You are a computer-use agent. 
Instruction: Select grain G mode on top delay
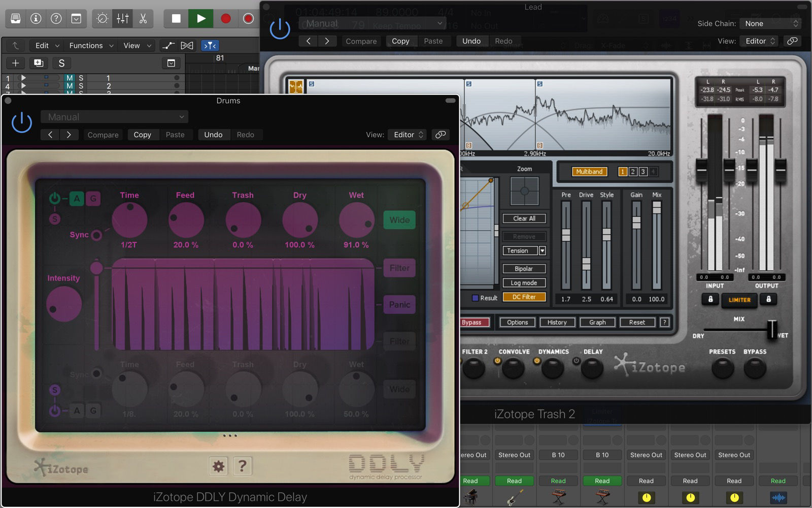(x=93, y=199)
